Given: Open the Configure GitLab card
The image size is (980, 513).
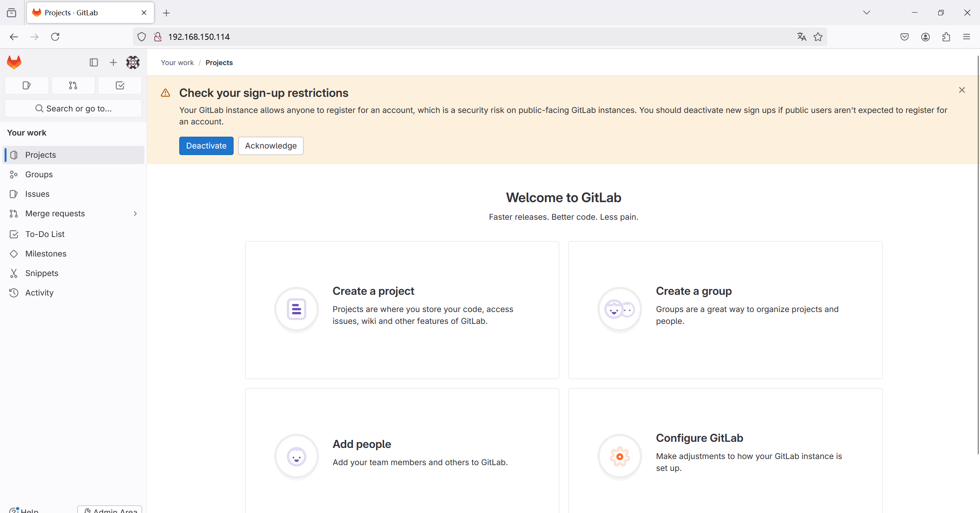Looking at the screenshot, I should pyautogui.click(x=725, y=451).
